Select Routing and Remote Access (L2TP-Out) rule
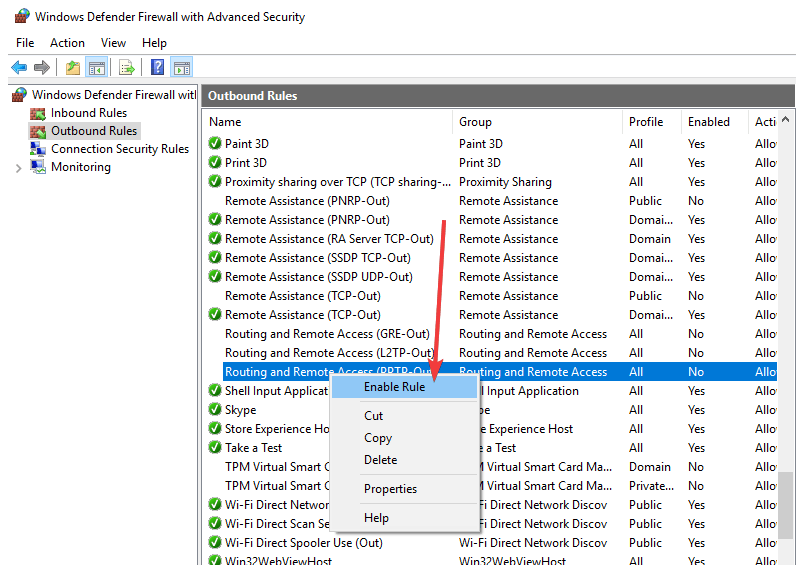The width and height of the screenshot is (796, 572). click(491, 352)
